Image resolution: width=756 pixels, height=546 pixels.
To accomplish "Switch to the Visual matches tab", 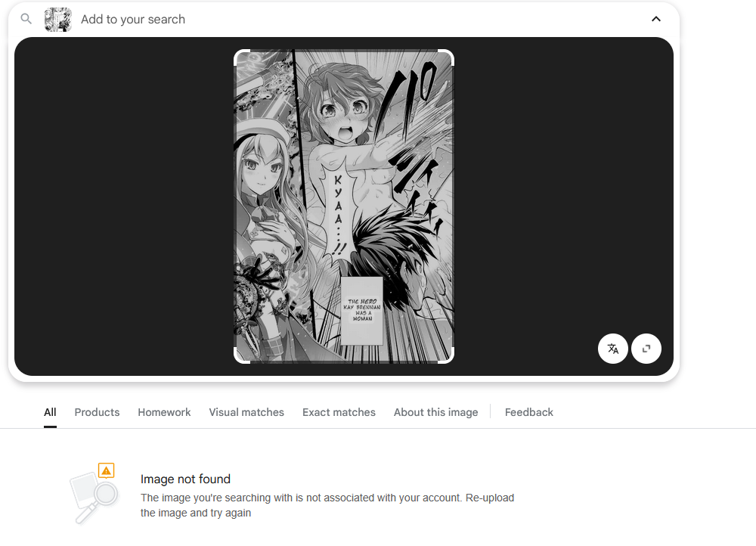I will pos(246,412).
